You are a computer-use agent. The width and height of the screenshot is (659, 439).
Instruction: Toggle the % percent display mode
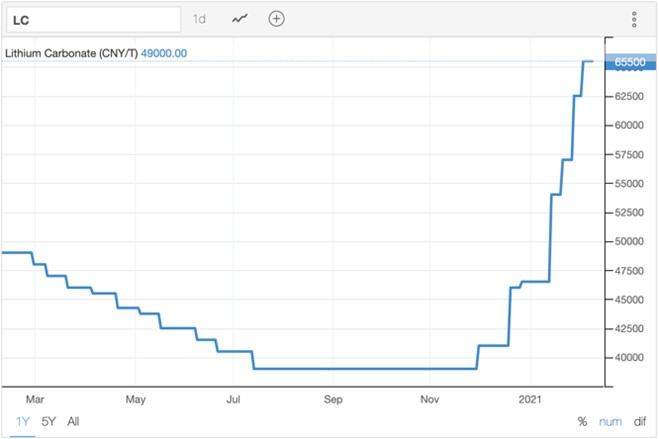(x=582, y=422)
